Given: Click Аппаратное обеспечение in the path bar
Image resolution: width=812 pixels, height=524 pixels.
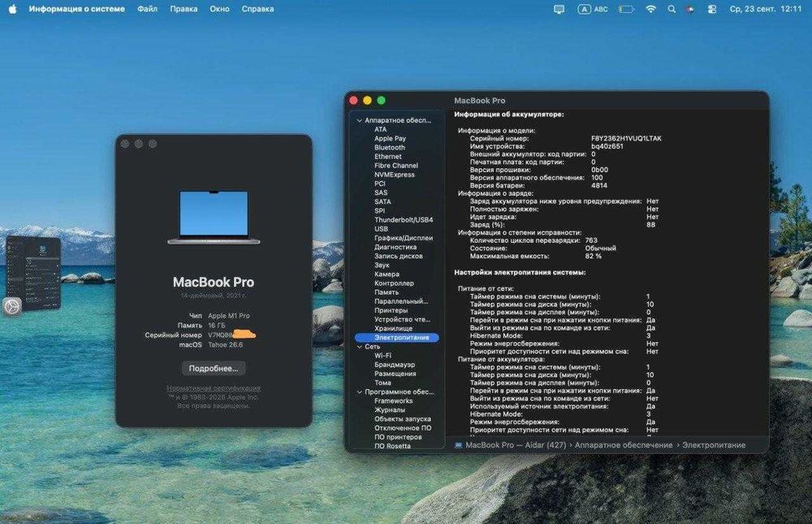Looking at the screenshot, I should point(624,444).
